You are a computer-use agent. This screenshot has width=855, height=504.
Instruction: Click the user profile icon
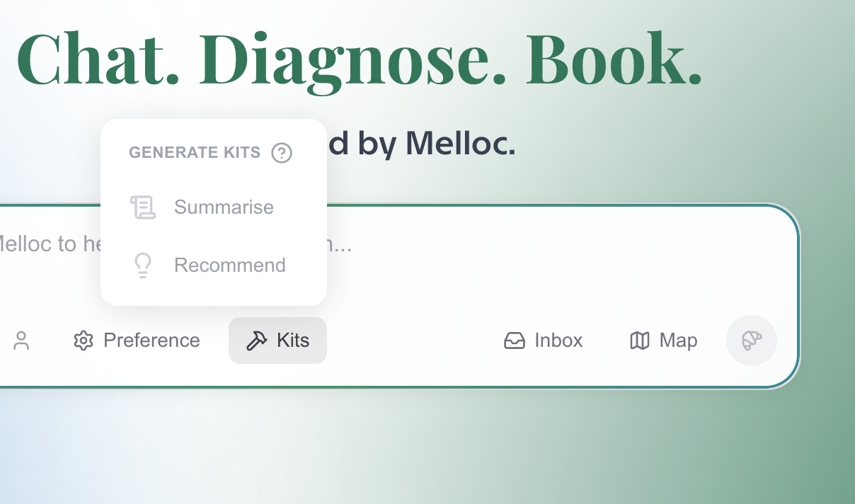tap(21, 340)
